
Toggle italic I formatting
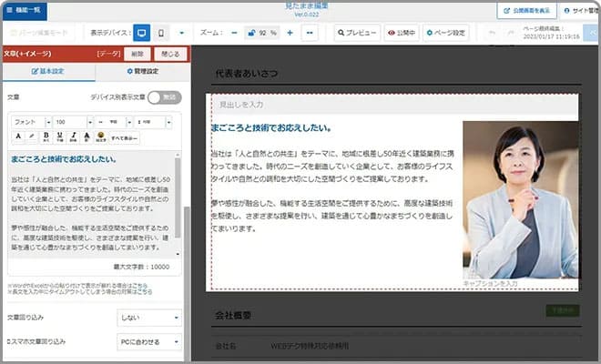[73, 136]
